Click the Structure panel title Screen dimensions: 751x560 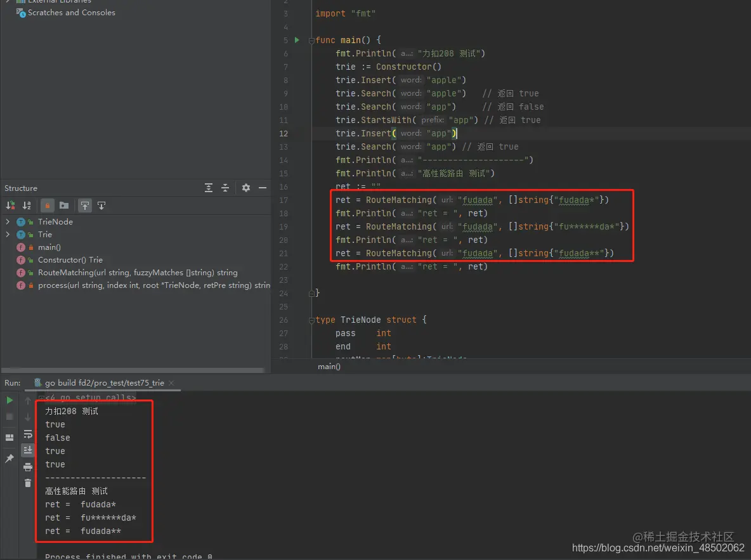(20, 188)
